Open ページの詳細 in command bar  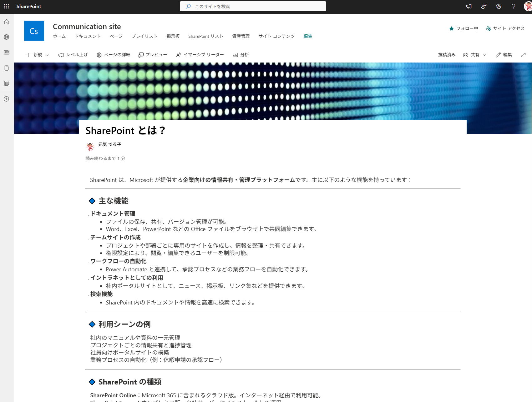[113, 55]
